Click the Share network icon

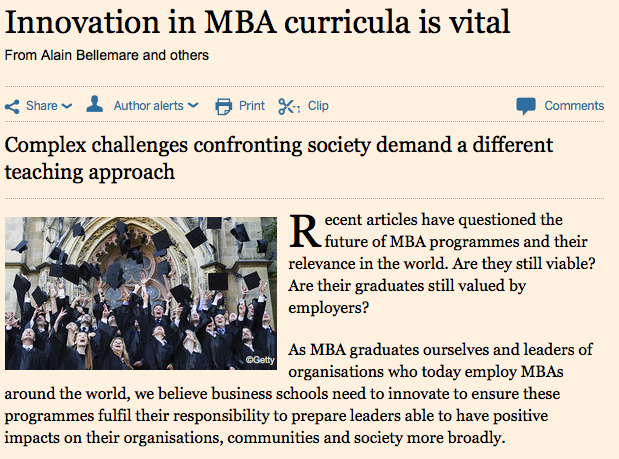(12, 107)
